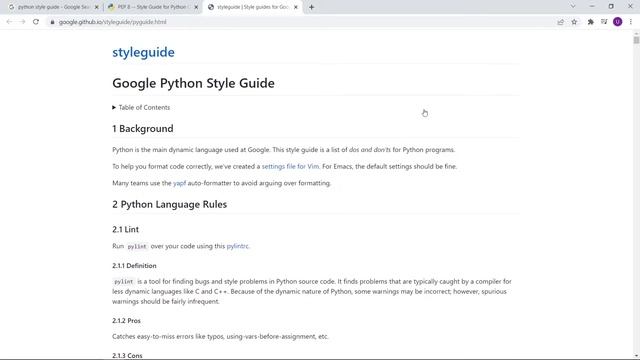The image size is (640, 360).
Task: Open the settings file for Vim link
Action: (290, 167)
